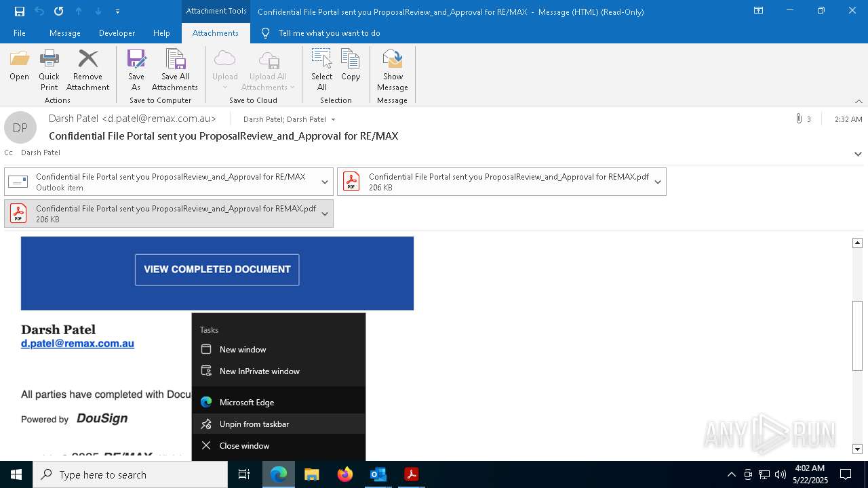The width and height of the screenshot is (868, 488).
Task: Click Microsoft Edge in jump list
Action: (x=279, y=403)
